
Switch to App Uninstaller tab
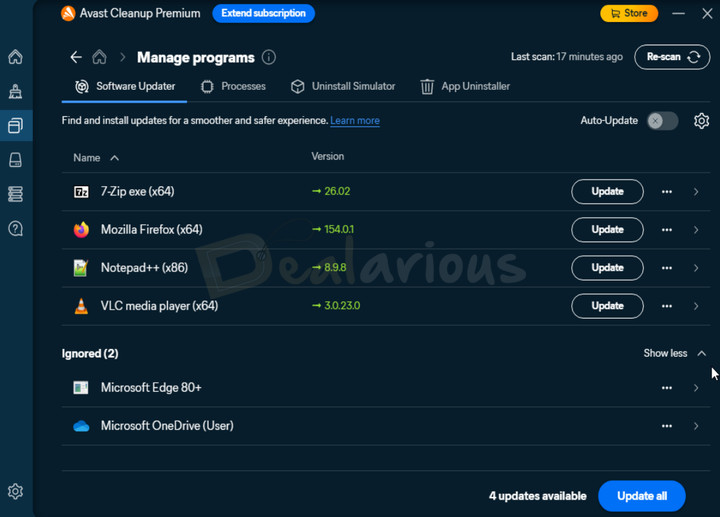click(x=465, y=86)
